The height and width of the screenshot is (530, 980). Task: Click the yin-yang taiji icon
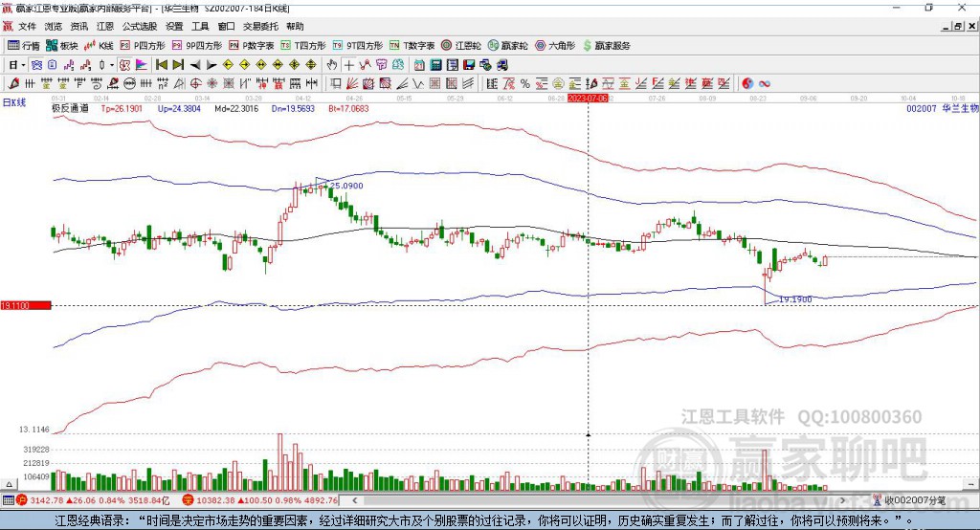point(747,83)
